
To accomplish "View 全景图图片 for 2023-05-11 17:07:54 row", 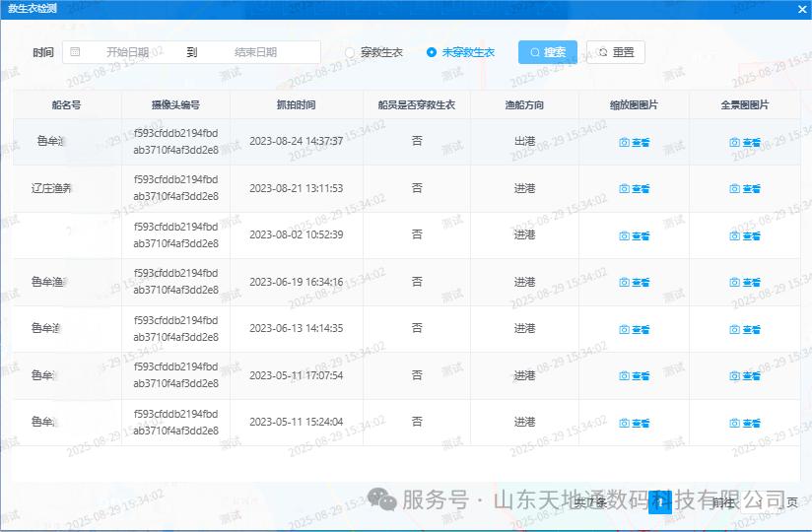I will click(x=745, y=376).
